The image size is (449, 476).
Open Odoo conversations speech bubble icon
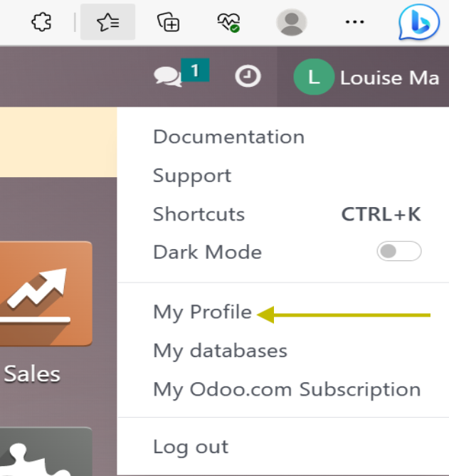[x=168, y=76]
